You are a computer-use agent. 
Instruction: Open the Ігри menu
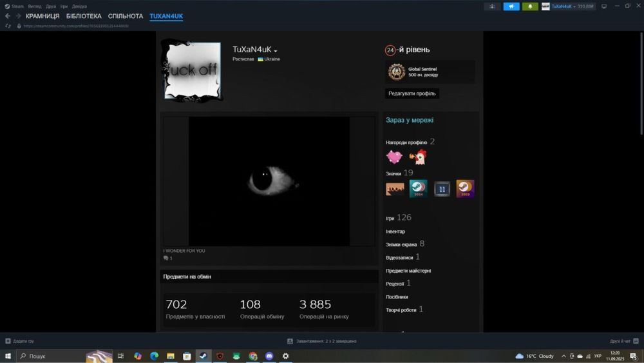pyautogui.click(x=64, y=6)
